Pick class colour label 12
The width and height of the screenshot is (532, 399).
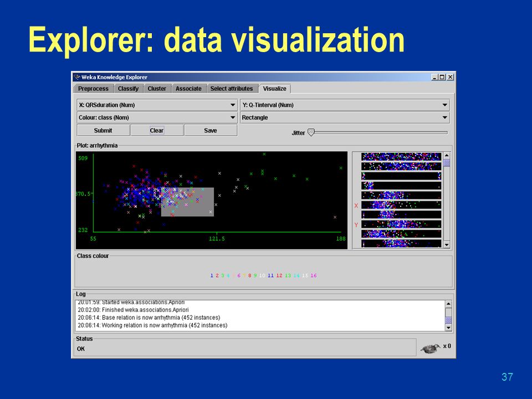(279, 275)
